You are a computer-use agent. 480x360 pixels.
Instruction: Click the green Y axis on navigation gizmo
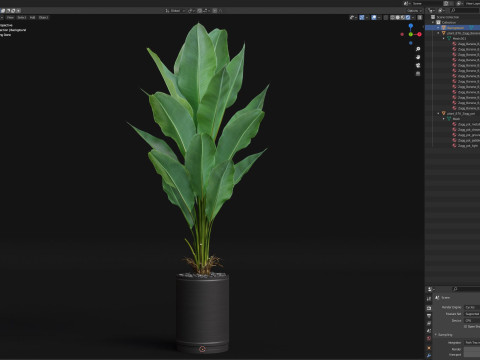[411, 34]
